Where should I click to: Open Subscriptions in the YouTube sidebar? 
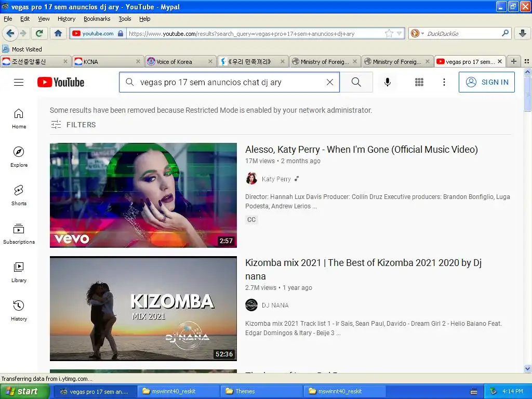(x=19, y=234)
